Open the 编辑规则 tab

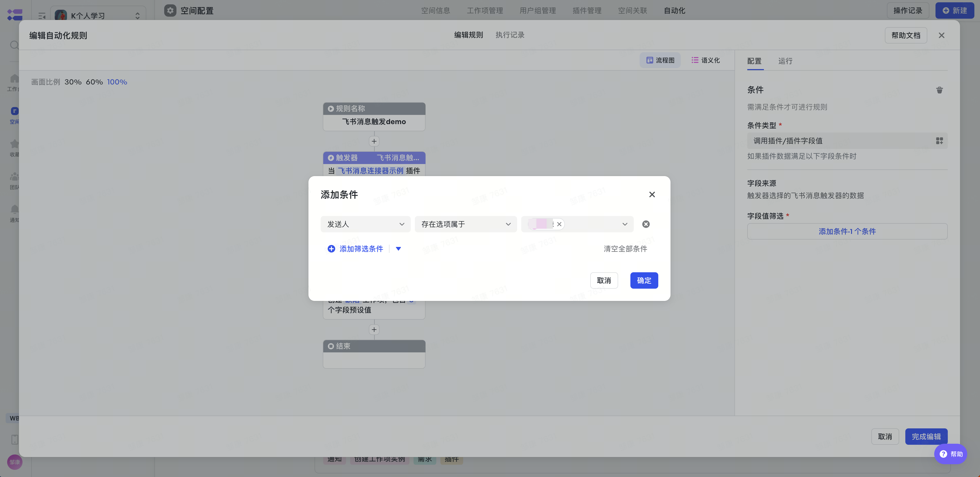[468, 35]
